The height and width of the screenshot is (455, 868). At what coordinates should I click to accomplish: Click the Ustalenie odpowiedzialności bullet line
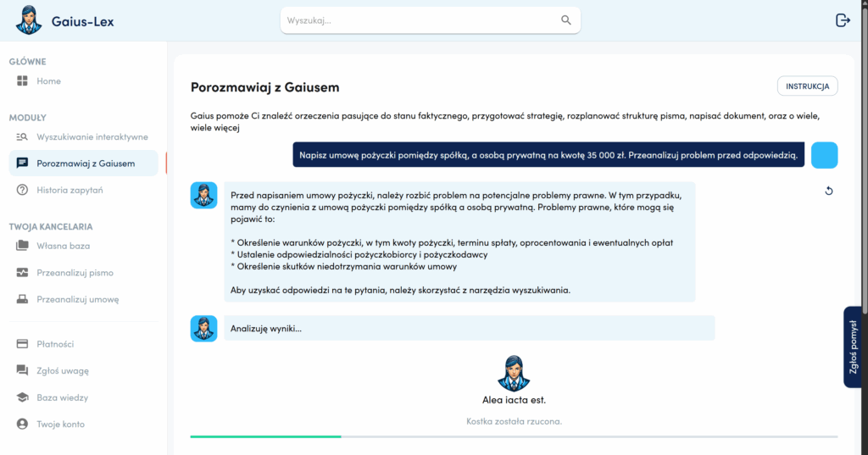point(359,255)
